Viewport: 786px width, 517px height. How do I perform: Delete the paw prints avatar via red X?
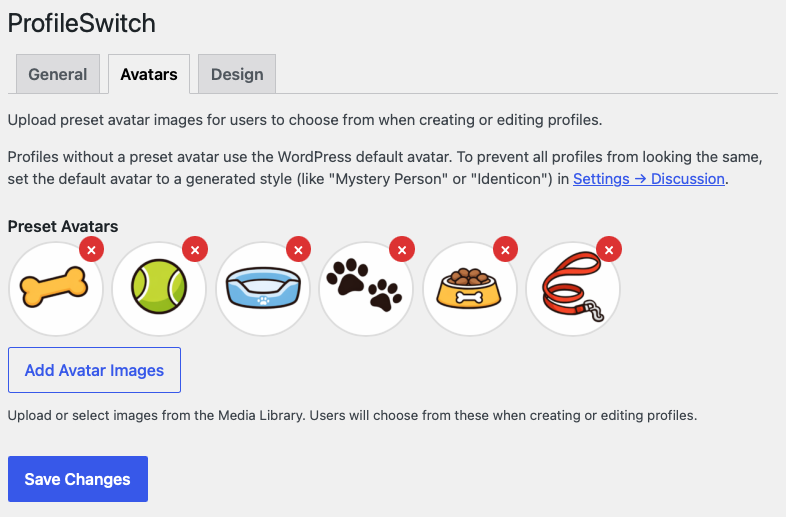click(402, 249)
